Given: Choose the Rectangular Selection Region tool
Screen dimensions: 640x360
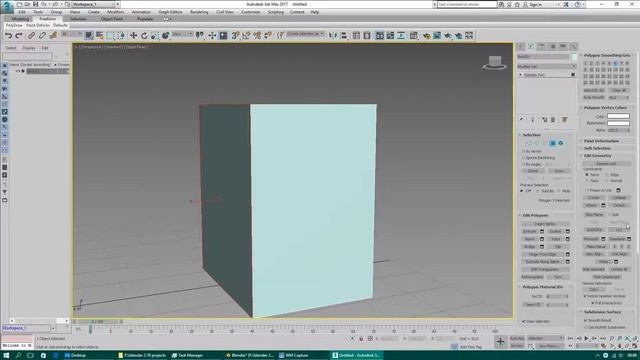Looking at the screenshot, I should coord(110,36).
